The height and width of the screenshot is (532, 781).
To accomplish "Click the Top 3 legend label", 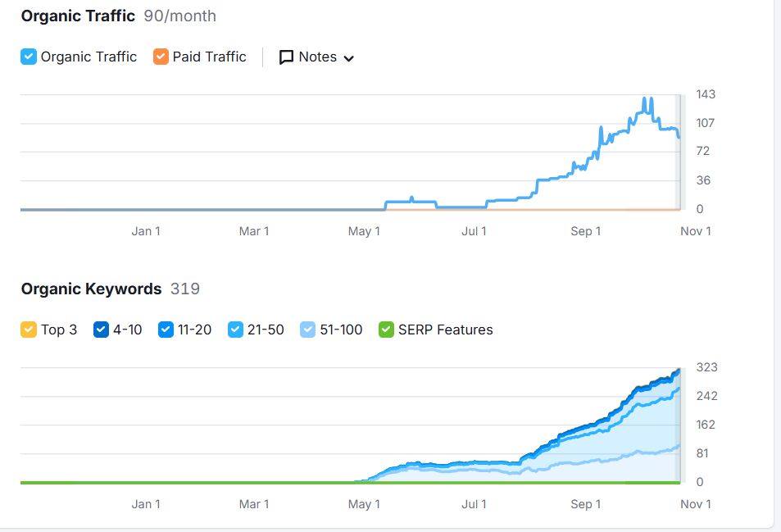I will (x=59, y=330).
